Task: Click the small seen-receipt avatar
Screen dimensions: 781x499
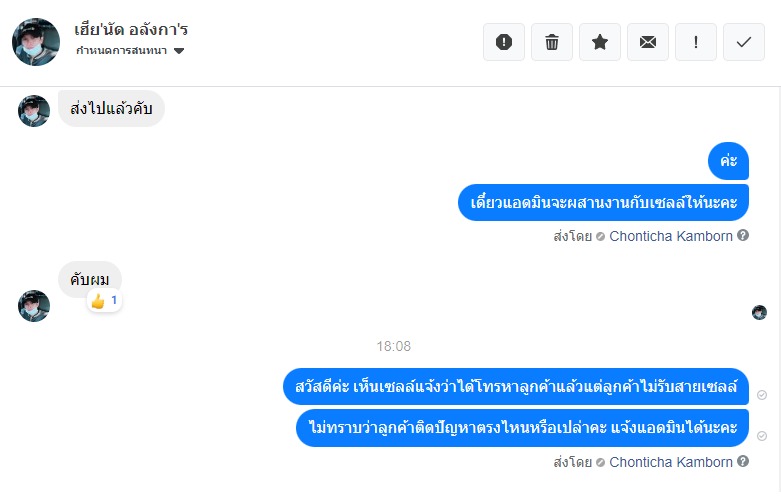Action: [x=759, y=312]
